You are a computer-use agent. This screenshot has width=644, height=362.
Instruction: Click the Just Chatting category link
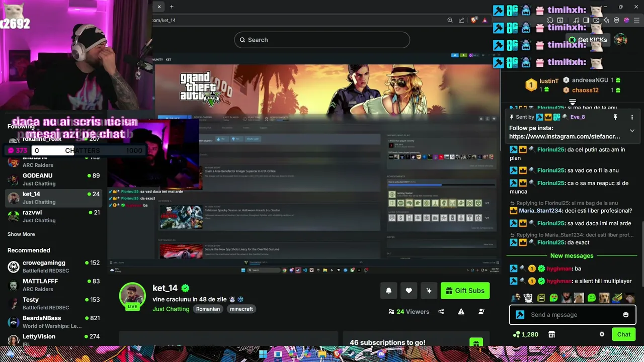pyautogui.click(x=171, y=309)
